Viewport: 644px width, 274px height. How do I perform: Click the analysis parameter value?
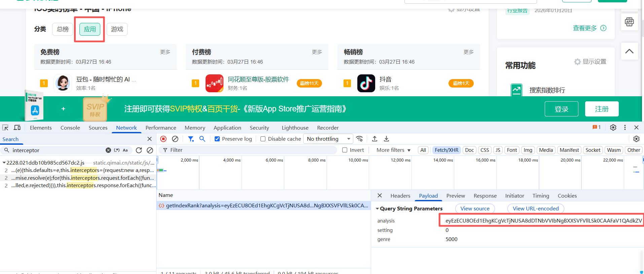click(543, 221)
